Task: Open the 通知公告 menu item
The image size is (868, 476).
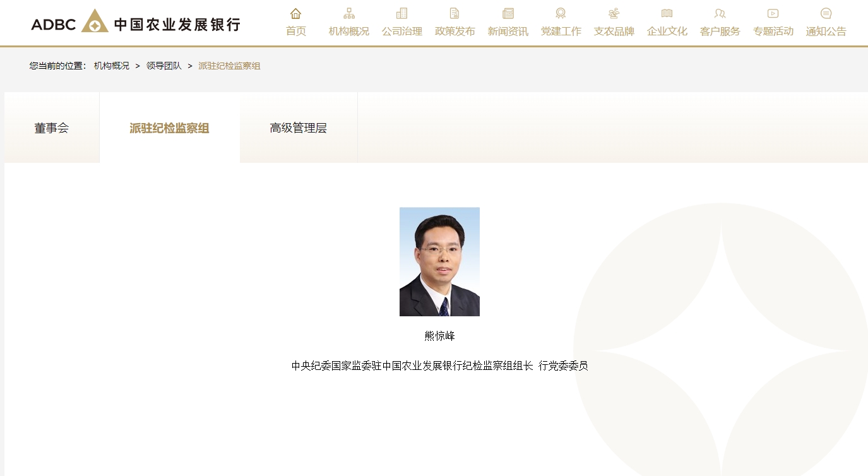Action: [826, 31]
